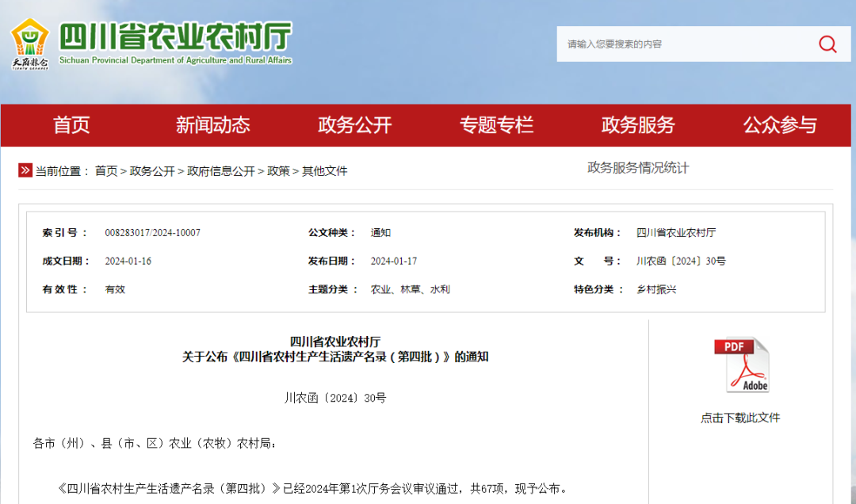Open the 公众参与 navigation menu
Image resolution: width=856 pixels, height=504 pixels.
coord(780,125)
